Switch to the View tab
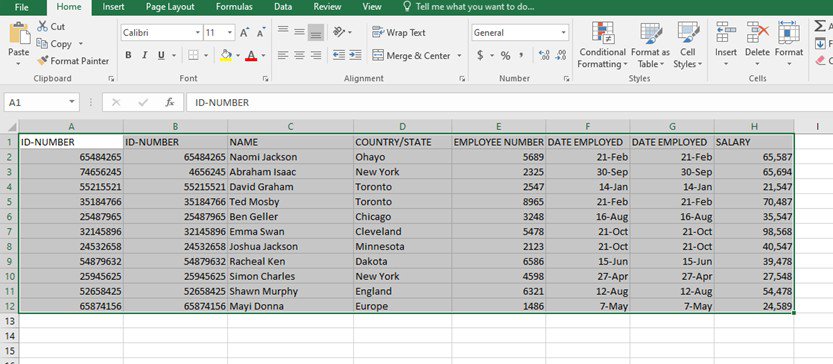This screenshot has width=833, height=364. pos(372,7)
